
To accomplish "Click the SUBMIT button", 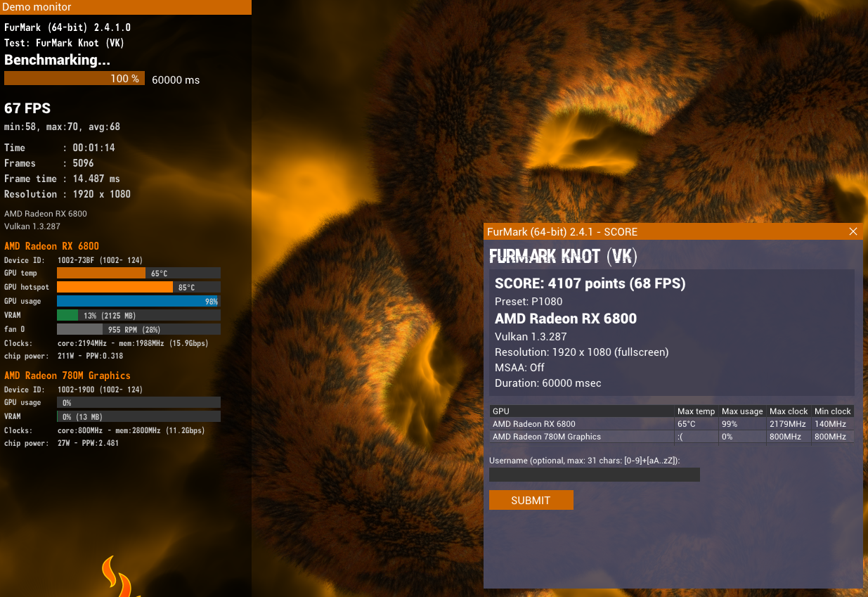I will [x=531, y=500].
